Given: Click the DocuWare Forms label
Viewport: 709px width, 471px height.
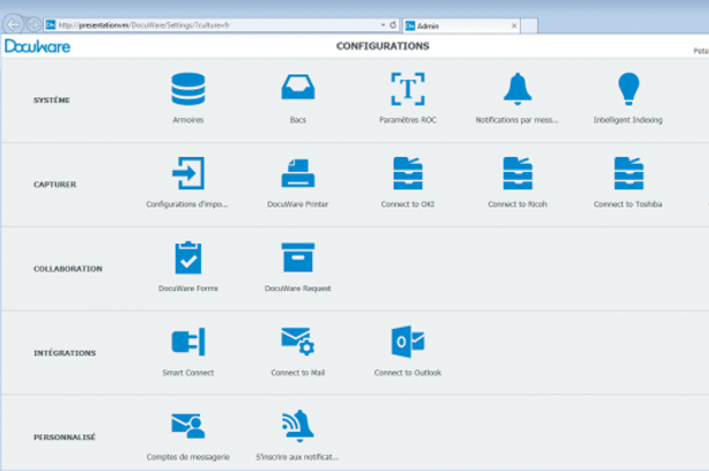Looking at the screenshot, I should click(188, 288).
